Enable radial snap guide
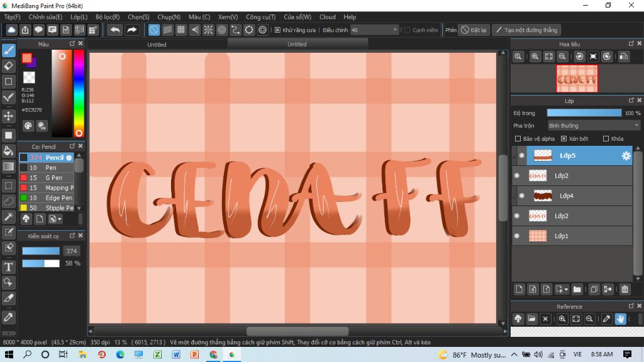Viewport: 644px width, 362px height. click(208, 30)
